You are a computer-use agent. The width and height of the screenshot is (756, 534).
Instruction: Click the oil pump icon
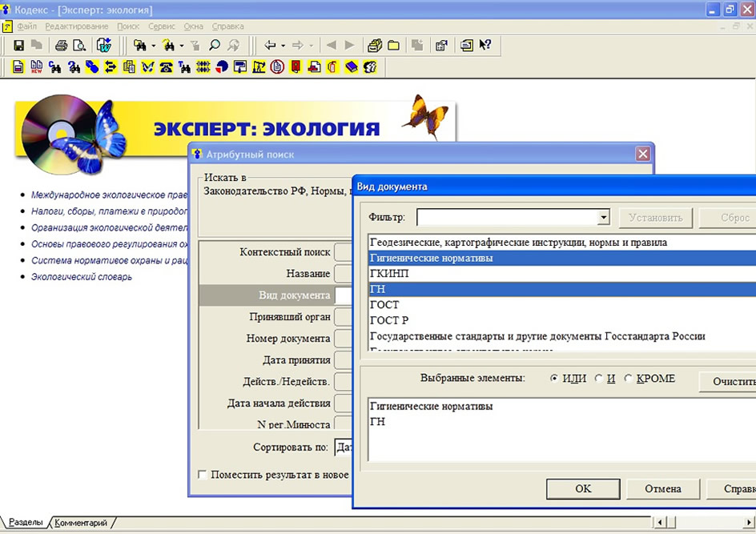259,66
